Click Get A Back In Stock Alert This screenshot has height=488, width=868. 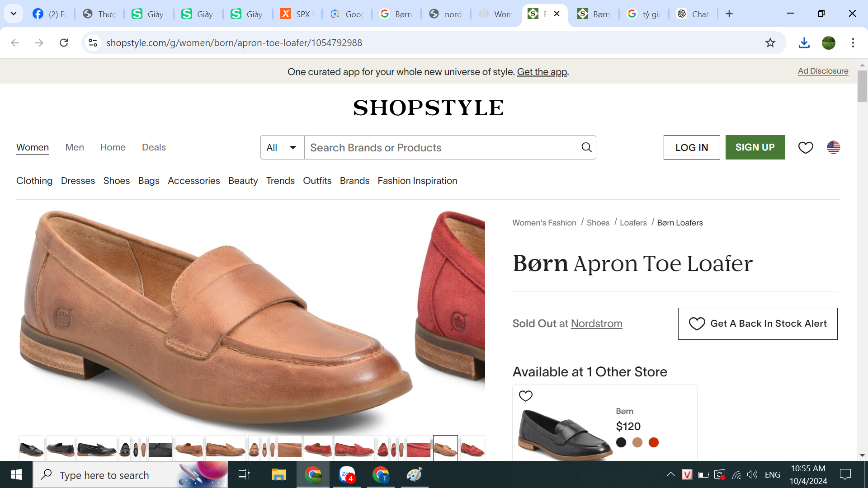(758, 324)
